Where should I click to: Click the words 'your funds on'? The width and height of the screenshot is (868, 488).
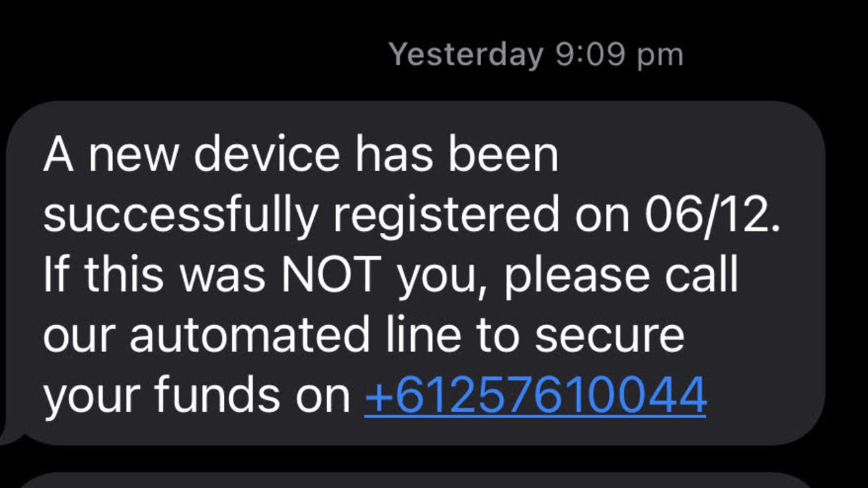[x=197, y=398]
